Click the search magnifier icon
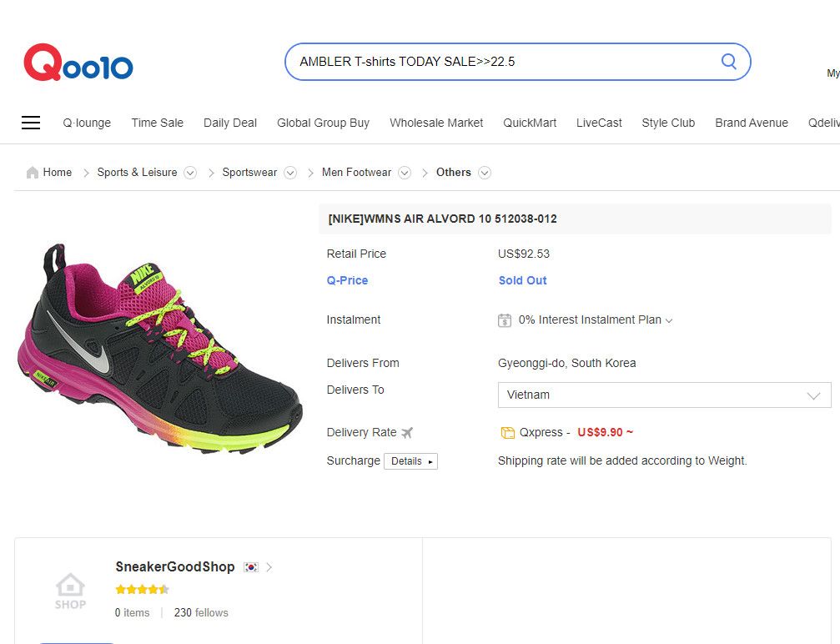Image resolution: width=840 pixels, height=644 pixels. coord(728,61)
